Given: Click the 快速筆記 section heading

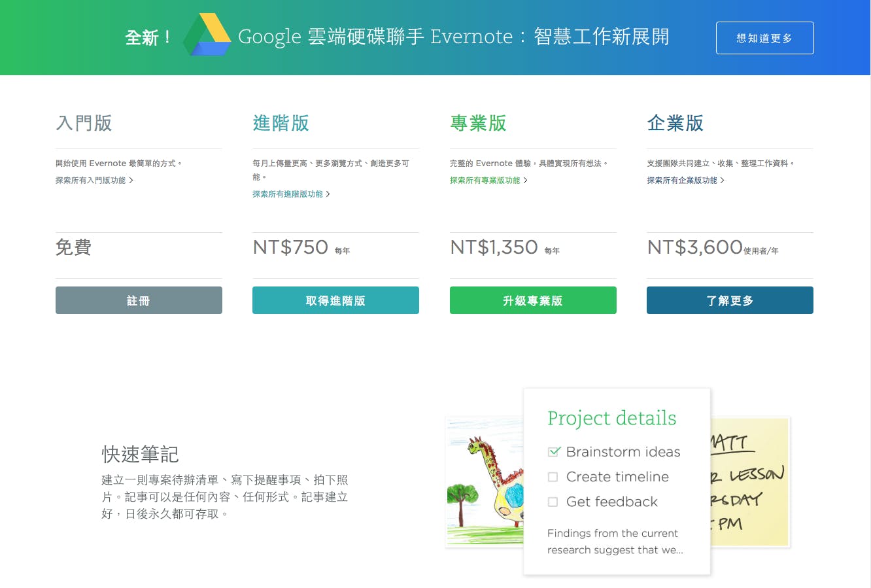Looking at the screenshot, I should tap(140, 454).
